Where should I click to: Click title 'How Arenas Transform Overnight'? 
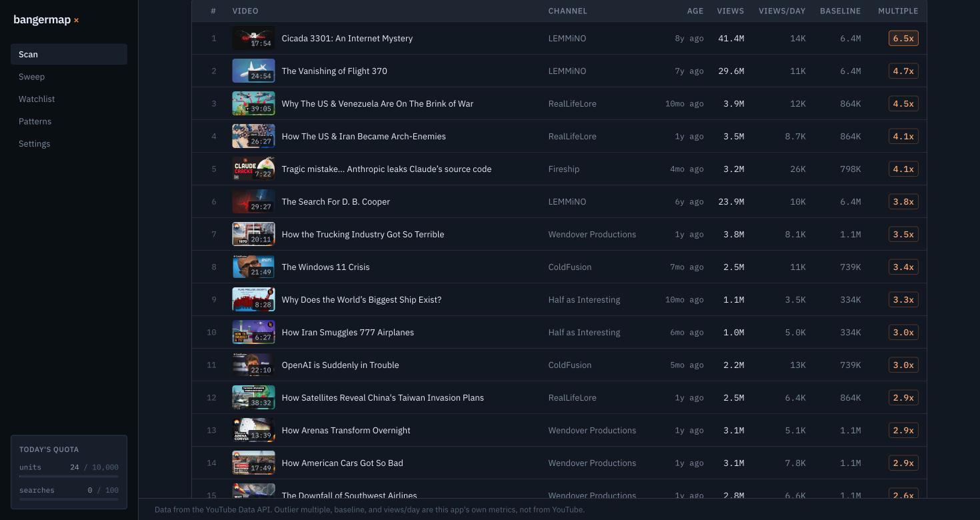pos(346,430)
